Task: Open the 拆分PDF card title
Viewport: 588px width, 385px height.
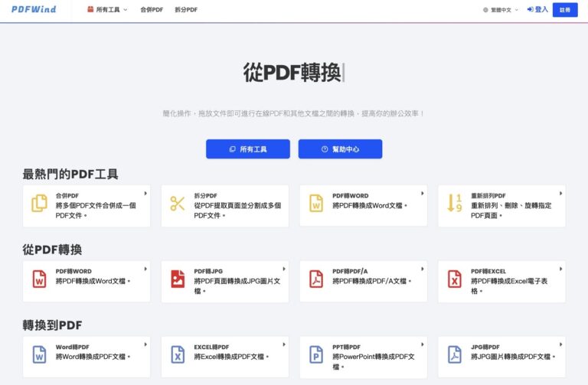Action: (x=205, y=196)
